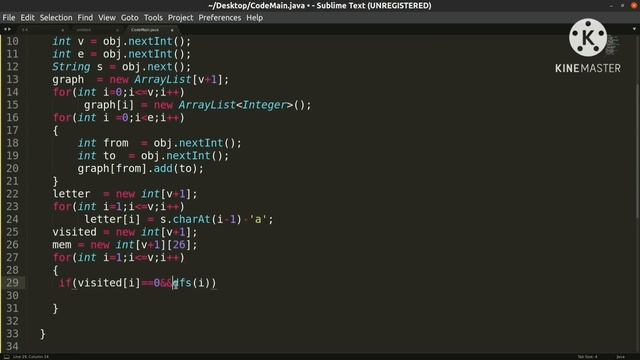
Task: Close the CodeMain.java tab
Action: click(172, 30)
